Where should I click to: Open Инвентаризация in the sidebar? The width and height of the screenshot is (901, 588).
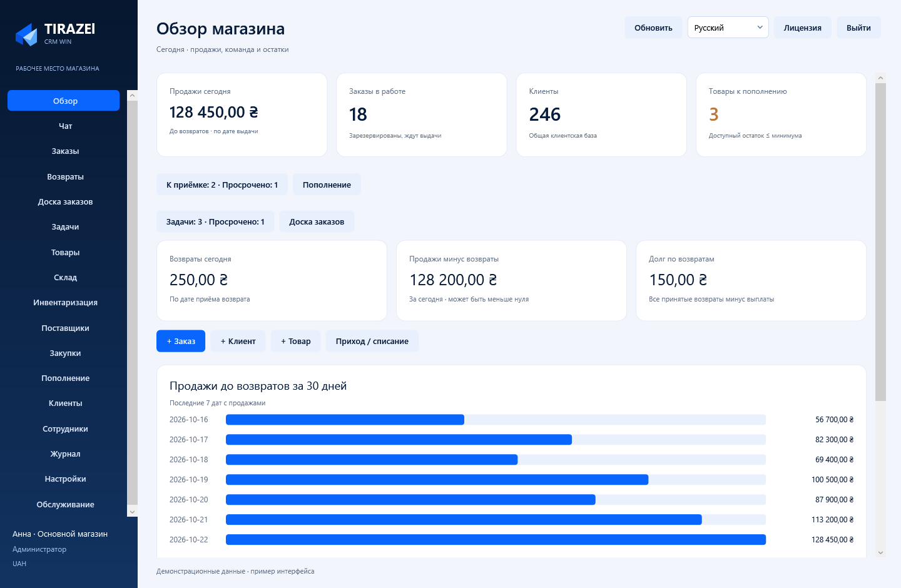tap(64, 302)
